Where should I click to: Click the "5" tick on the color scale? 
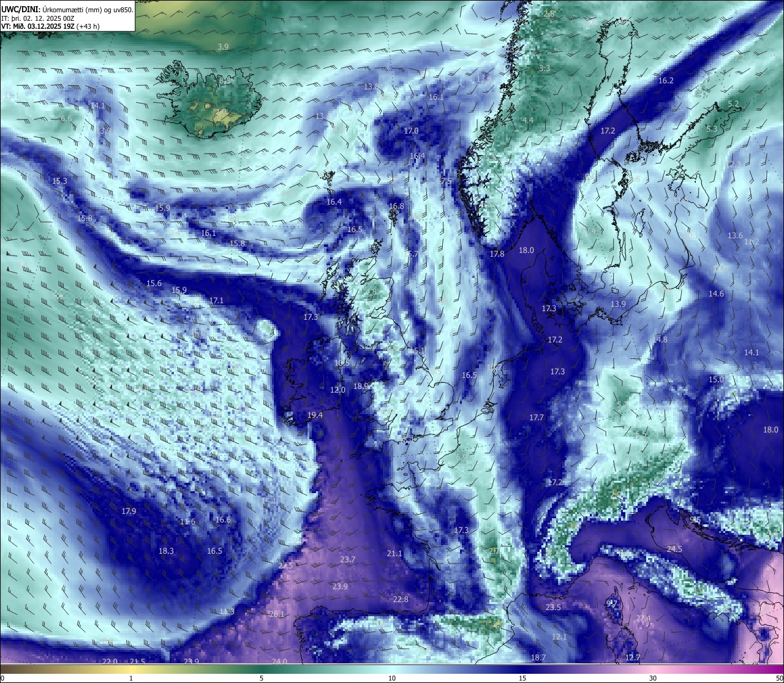click(x=262, y=677)
